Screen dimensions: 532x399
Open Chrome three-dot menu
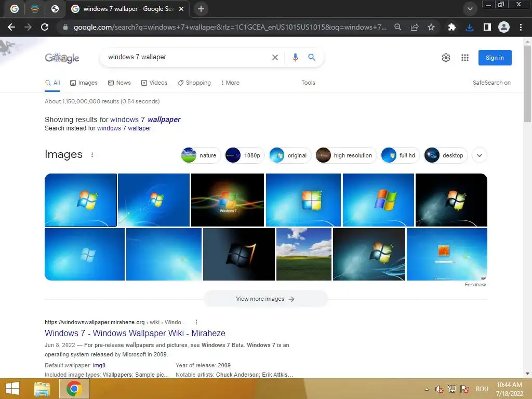point(521,27)
